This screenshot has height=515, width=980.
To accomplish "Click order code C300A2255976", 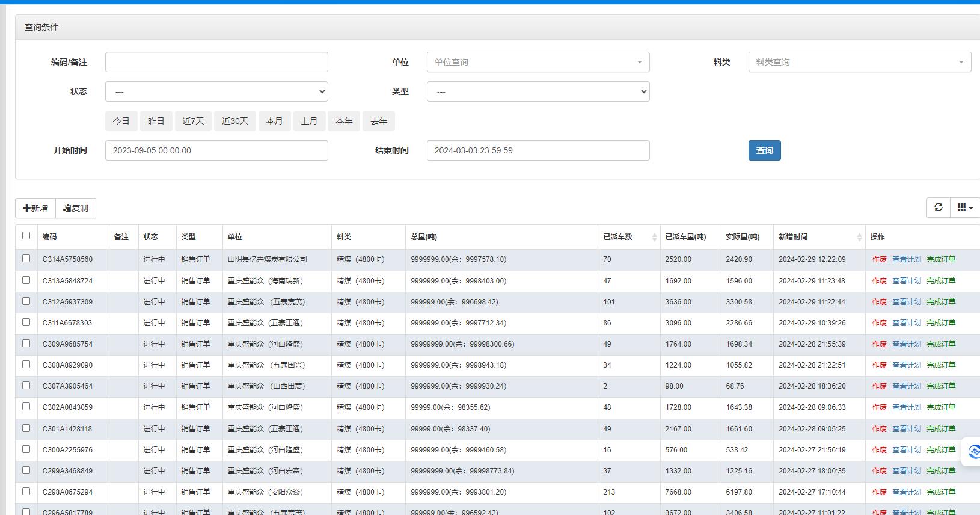I will point(67,450).
